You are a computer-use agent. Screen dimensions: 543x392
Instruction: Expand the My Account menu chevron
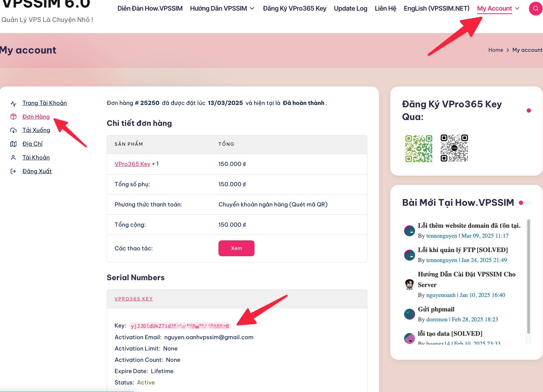coord(517,9)
